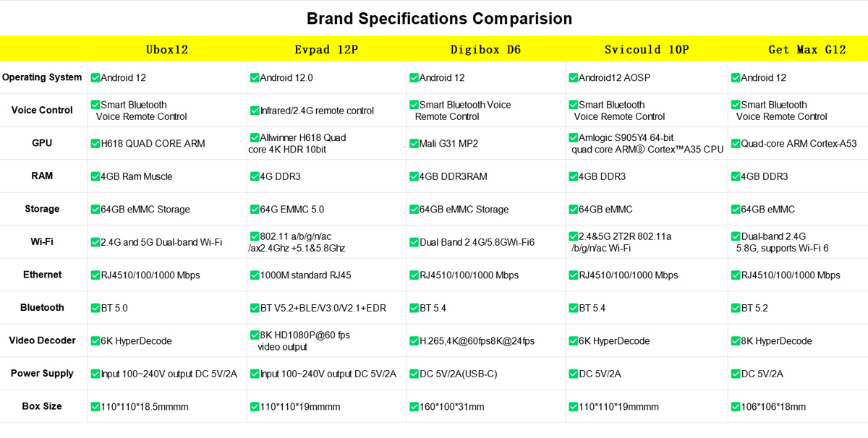Viewport: 868px width, 438px height.
Task: Click the check icon next to BT 5.0
Action: click(95, 309)
